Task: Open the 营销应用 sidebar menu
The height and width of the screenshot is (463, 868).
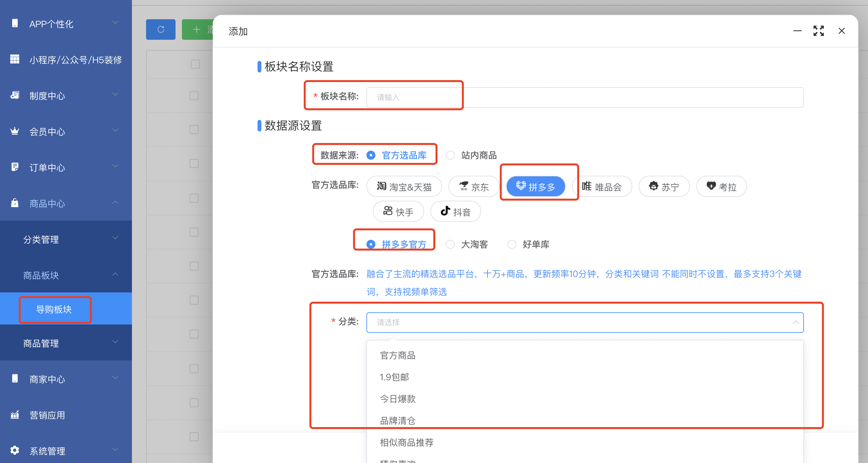Action: [66, 415]
